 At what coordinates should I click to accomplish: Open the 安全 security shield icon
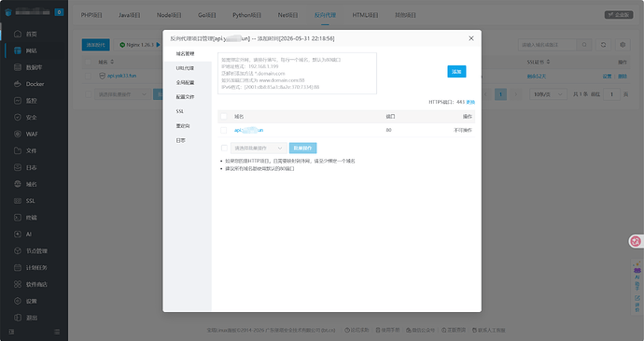pos(18,117)
